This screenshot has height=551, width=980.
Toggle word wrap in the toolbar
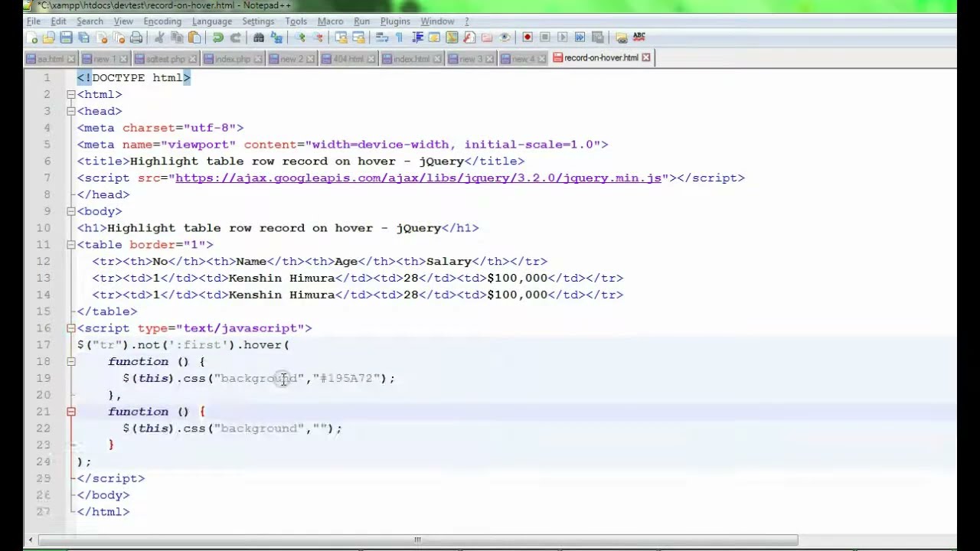(x=382, y=37)
